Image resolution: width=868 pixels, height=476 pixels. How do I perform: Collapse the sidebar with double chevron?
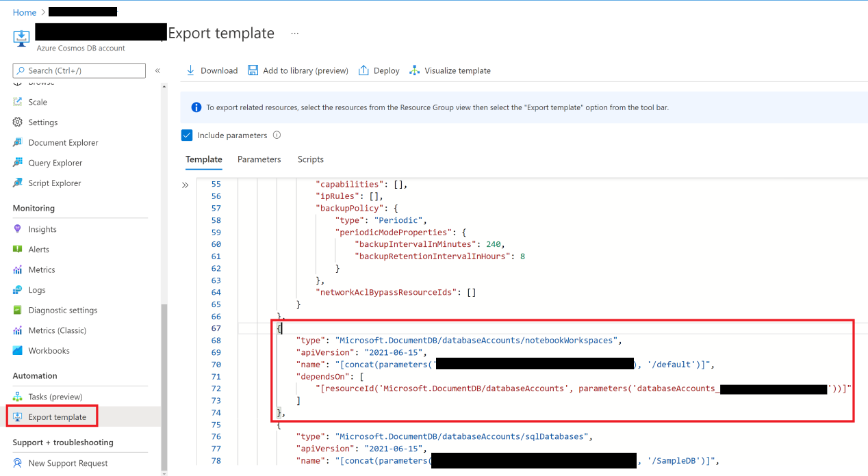point(157,70)
